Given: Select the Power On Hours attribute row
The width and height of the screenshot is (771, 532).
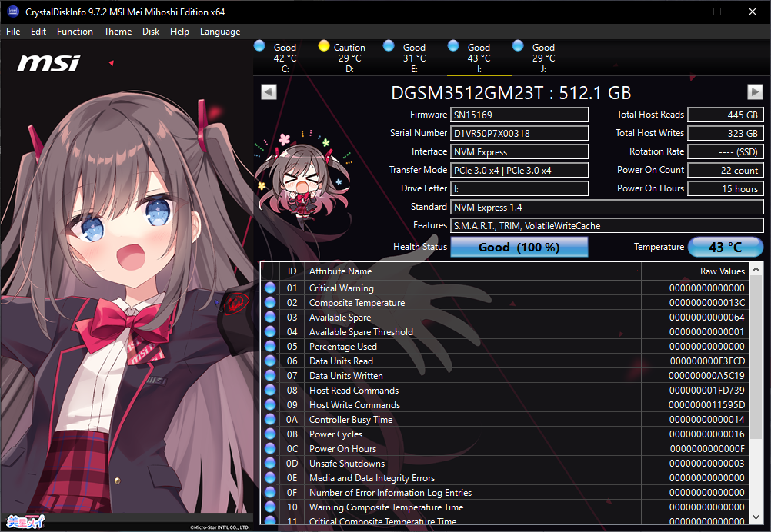Looking at the screenshot, I should pyautogui.click(x=505, y=449).
